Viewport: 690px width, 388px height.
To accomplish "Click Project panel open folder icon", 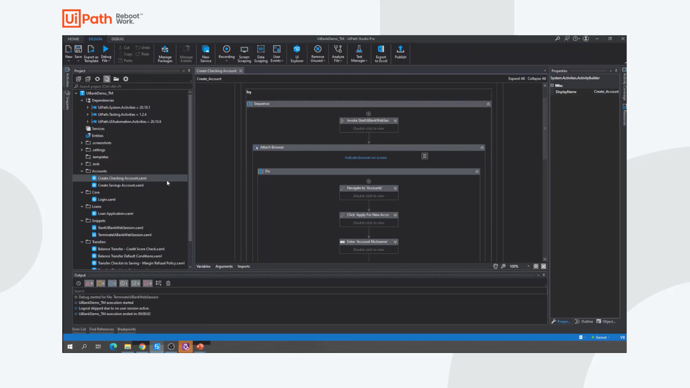I will [116, 79].
